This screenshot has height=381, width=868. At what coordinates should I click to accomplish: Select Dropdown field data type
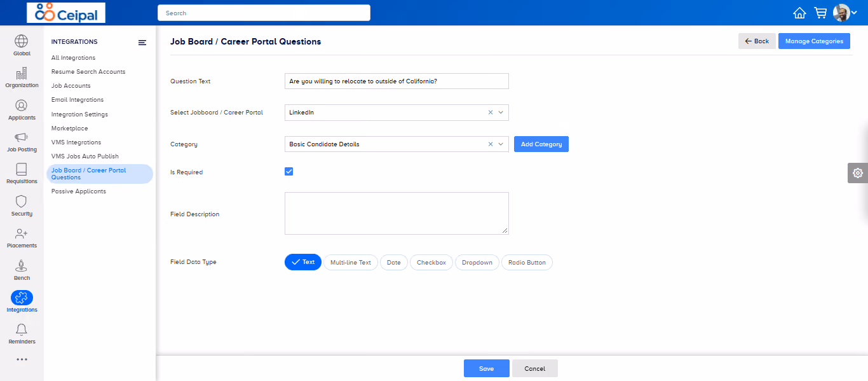tap(477, 262)
